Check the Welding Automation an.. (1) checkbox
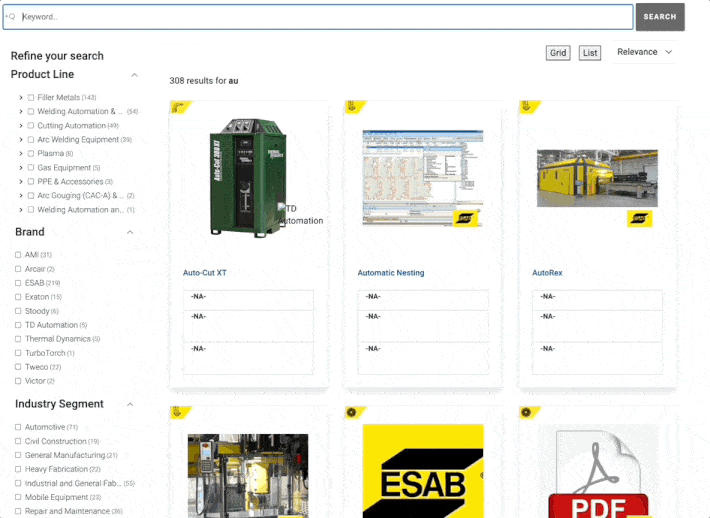Viewport: 710px width, 518px height. [31, 210]
